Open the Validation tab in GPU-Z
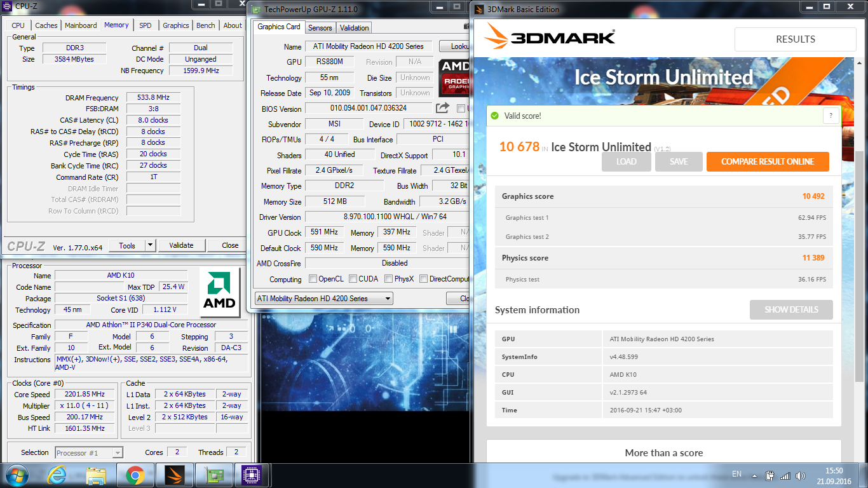The width and height of the screenshot is (868, 488). [354, 28]
